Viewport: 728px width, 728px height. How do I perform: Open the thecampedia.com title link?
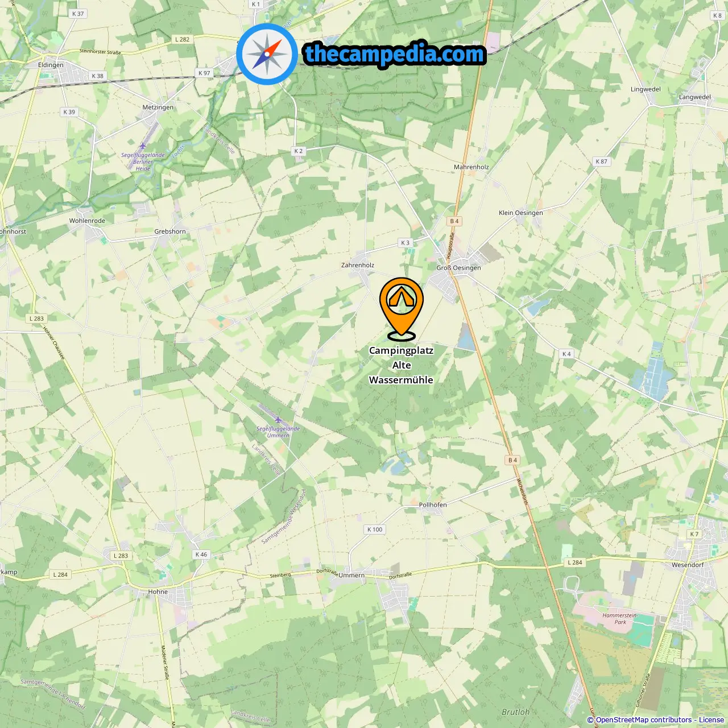(395, 54)
